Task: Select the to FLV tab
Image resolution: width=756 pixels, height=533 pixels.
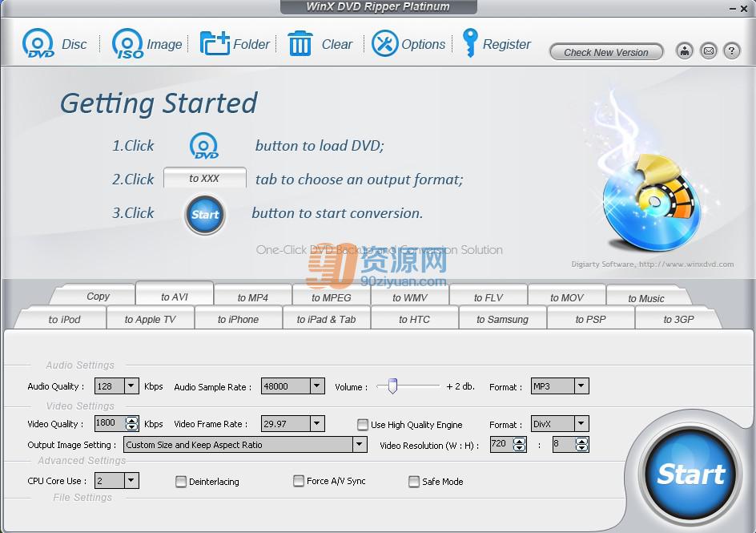Action: pyautogui.click(x=489, y=297)
